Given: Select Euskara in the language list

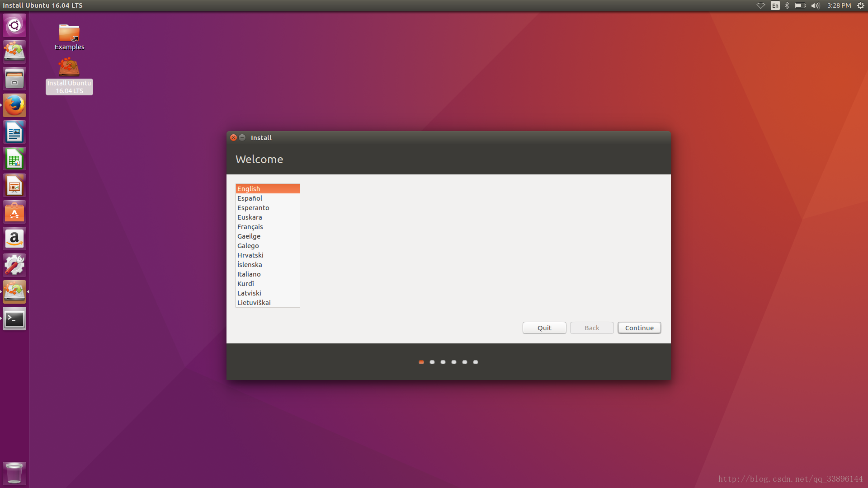Looking at the screenshot, I should [268, 217].
